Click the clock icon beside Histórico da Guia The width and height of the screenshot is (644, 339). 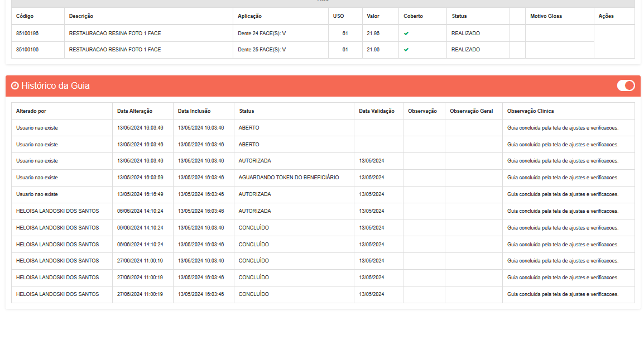click(15, 86)
